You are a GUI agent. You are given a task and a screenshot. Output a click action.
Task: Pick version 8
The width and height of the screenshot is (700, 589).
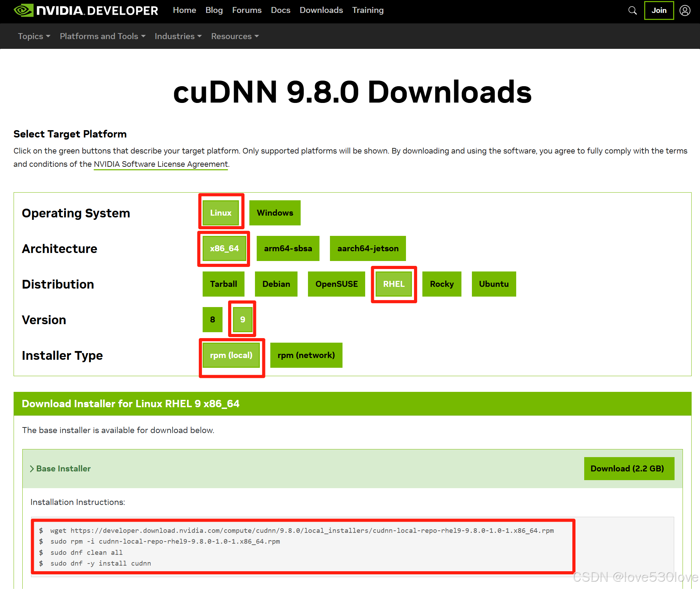212,320
